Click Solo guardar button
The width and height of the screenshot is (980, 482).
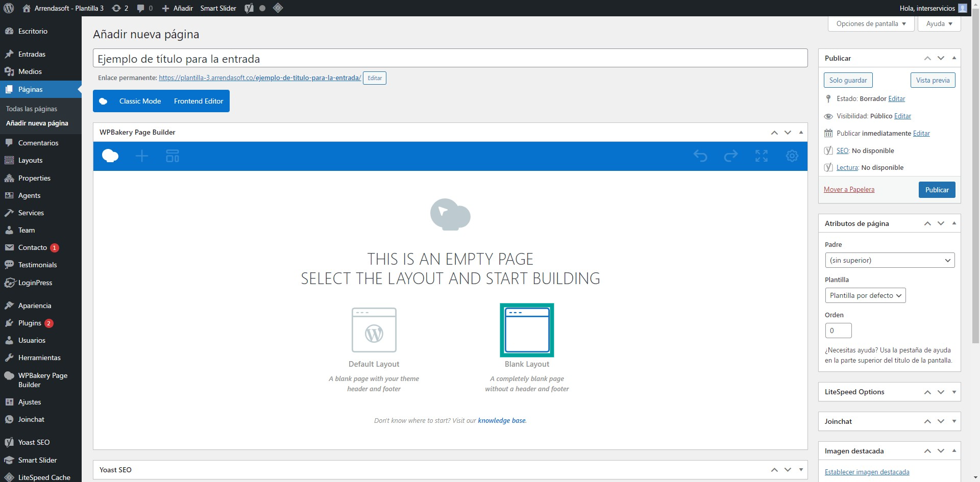click(x=848, y=80)
